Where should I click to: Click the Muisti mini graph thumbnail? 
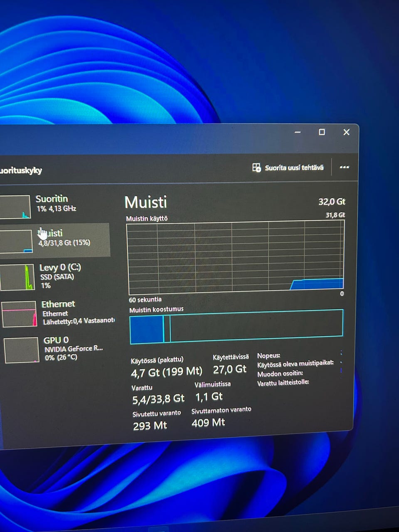[x=16, y=241]
